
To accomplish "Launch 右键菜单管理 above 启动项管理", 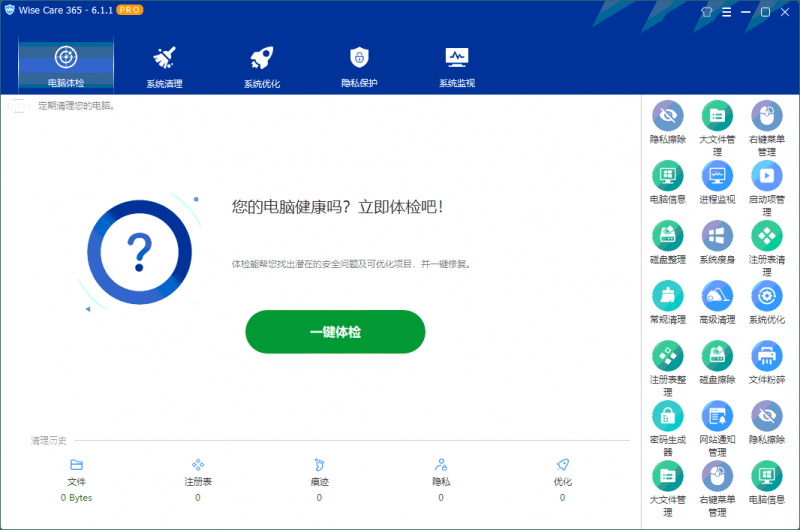I will point(766,129).
